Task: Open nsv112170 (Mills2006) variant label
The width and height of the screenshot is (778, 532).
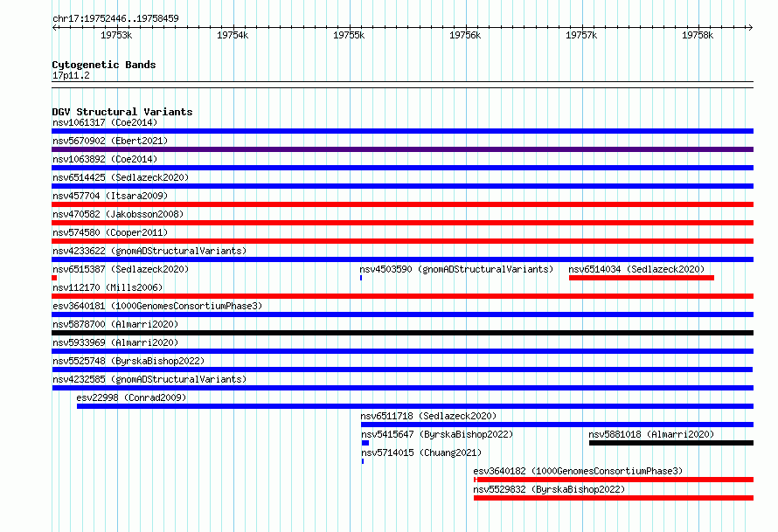Action: [x=108, y=287]
